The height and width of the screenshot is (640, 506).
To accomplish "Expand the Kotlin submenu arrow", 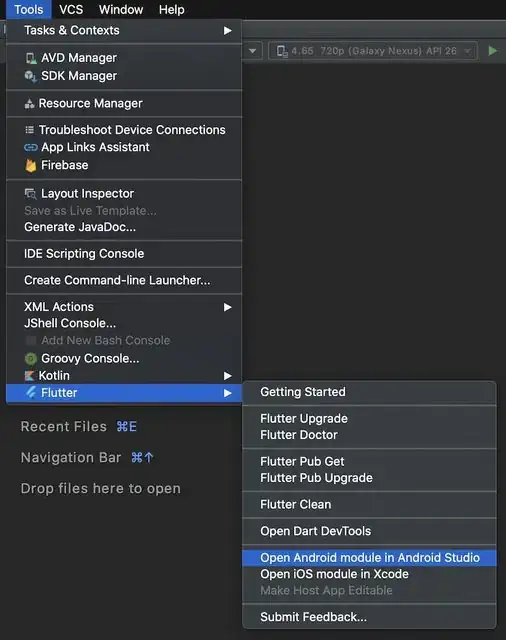I will click(228, 376).
